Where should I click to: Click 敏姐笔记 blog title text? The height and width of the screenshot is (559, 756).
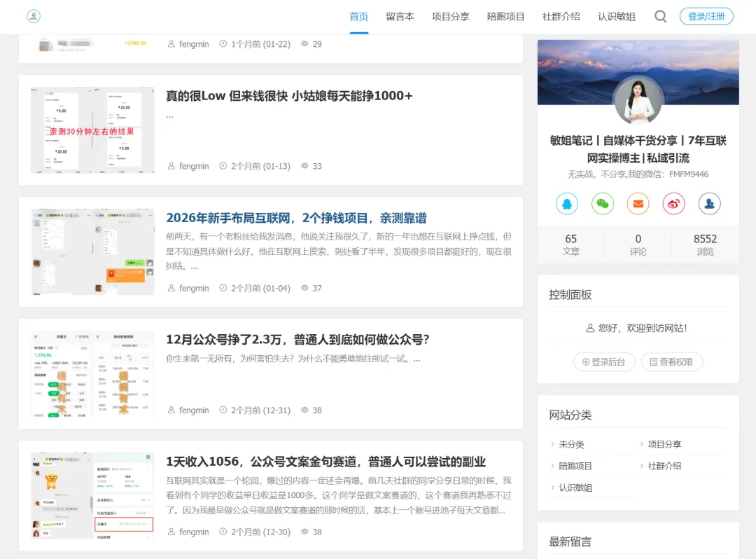coord(638,149)
